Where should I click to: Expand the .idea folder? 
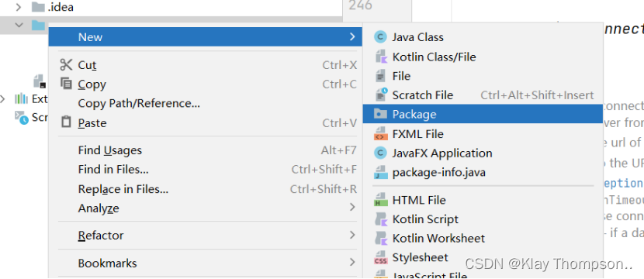pyautogui.click(x=19, y=7)
